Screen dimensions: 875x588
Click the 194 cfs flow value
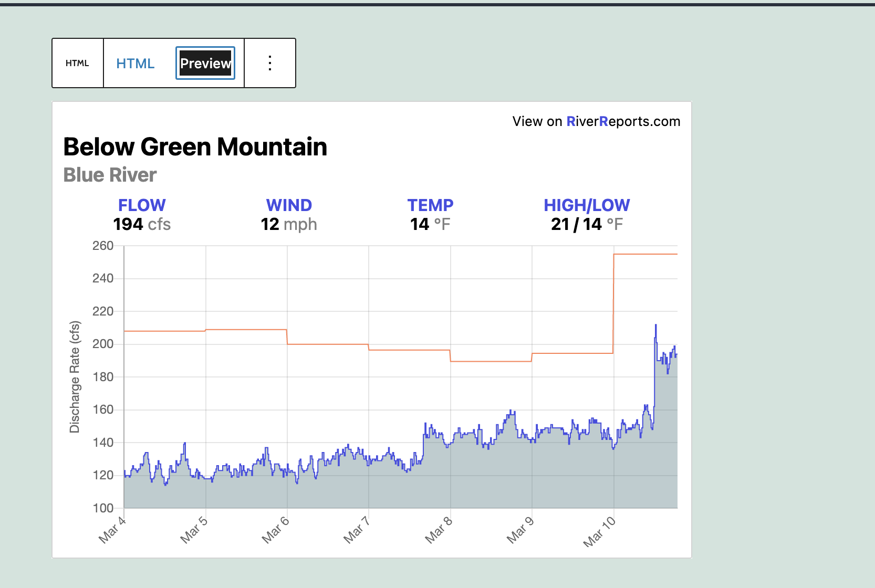click(142, 225)
